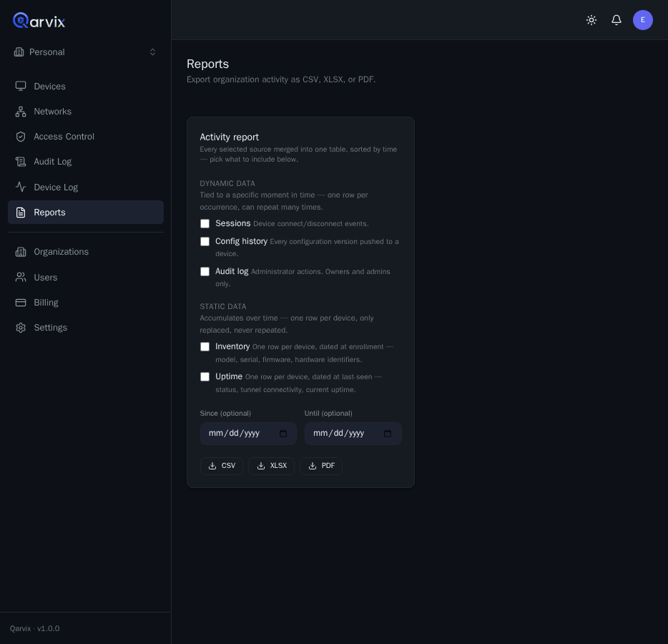668x644 pixels.
Task: Click the Audit Log scroll icon
Action: tap(21, 162)
